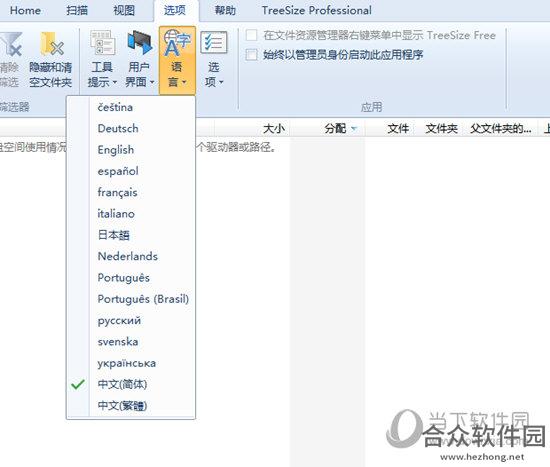Expand the 用户界面 dropdown arrow

[152, 82]
